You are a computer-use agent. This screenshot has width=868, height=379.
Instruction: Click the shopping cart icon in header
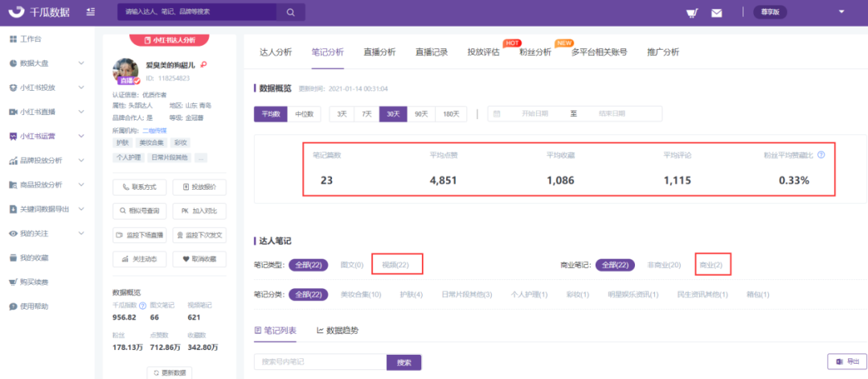coord(690,12)
